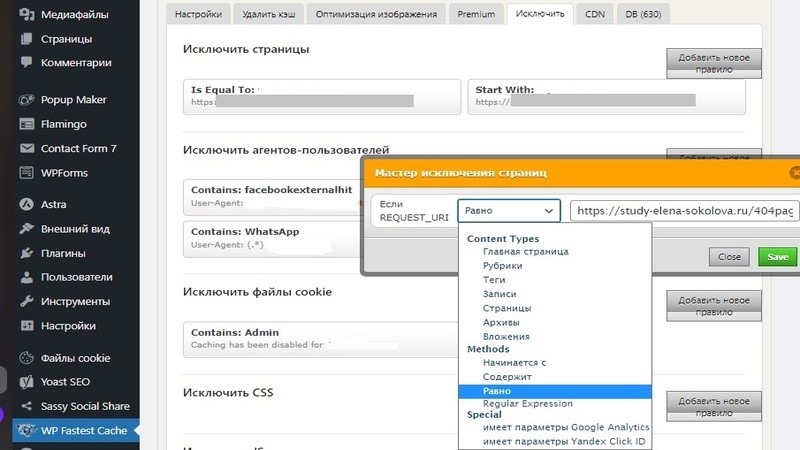Click the Astra logo icon

pos(27,204)
